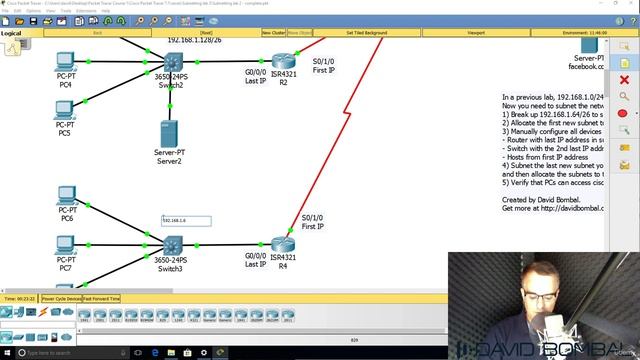640x360 pixels.
Task: Choose the Place Note tool
Action: (x=624, y=63)
